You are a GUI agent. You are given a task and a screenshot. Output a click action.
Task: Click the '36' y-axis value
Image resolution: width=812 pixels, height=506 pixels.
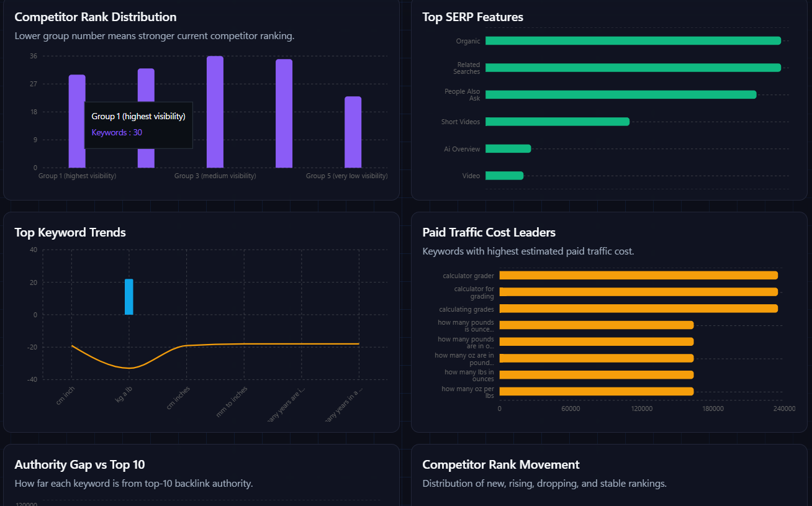[x=34, y=56]
